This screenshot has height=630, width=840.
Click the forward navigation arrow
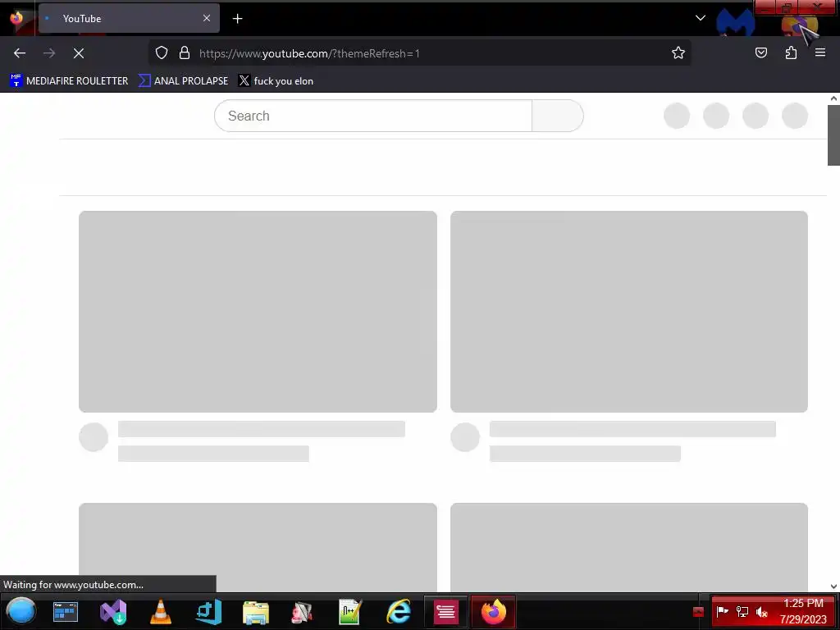pyautogui.click(x=49, y=53)
